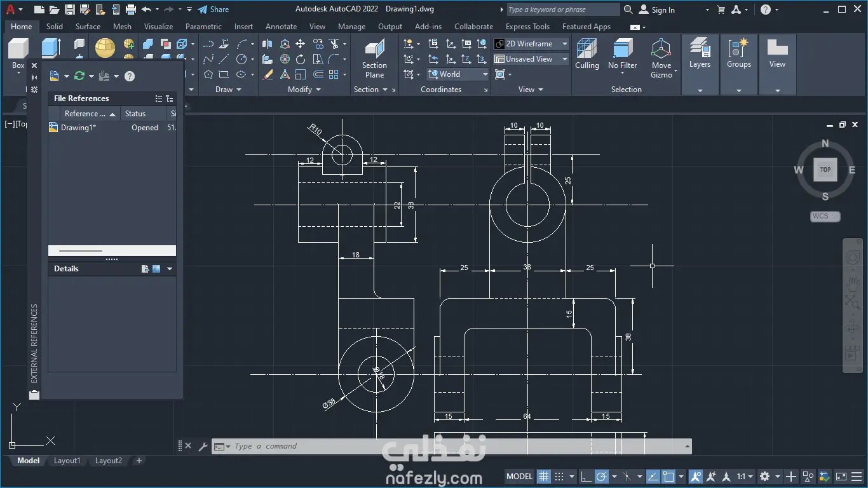868x488 pixels.
Task: Switch to the Solid ribbon tab
Action: pos(55,27)
